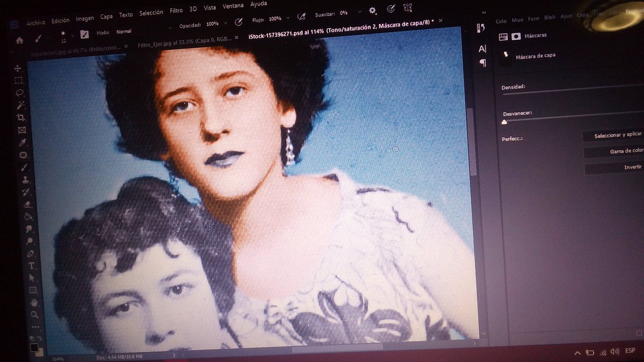The width and height of the screenshot is (644, 362).
Task: Select the Type tool
Action: [x=32, y=265]
